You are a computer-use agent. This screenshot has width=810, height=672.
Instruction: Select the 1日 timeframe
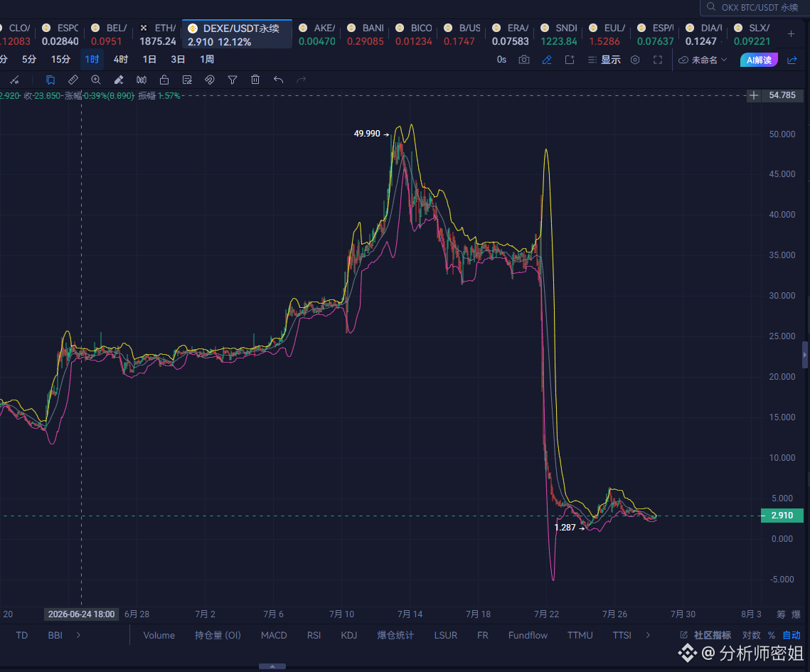click(x=149, y=60)
